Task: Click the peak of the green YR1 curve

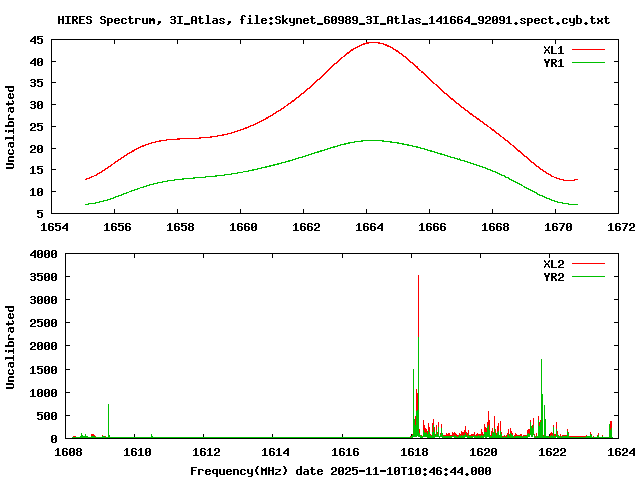Action: pos(371,140)
